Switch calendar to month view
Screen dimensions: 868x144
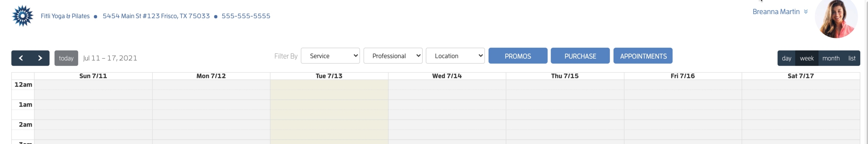click(831, 58)
